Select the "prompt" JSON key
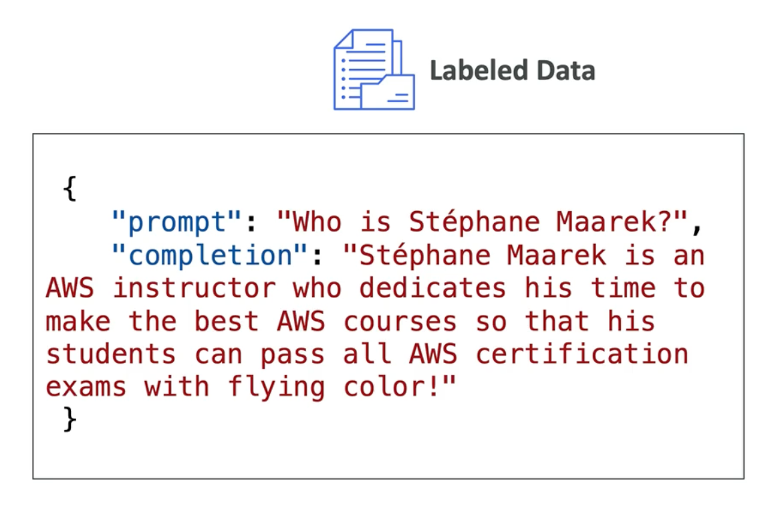This screenshot has width=778, height=532. [177, 223]
